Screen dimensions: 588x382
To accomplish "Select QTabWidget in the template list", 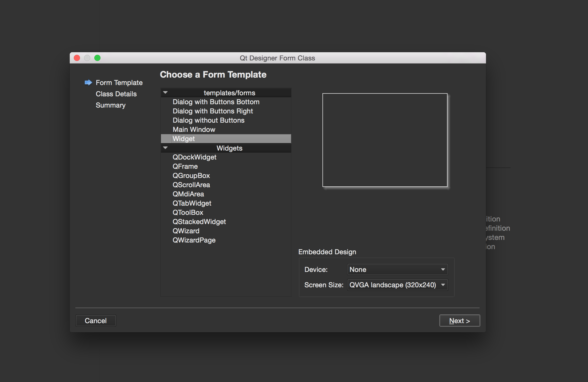I will [x=192, y=203].
